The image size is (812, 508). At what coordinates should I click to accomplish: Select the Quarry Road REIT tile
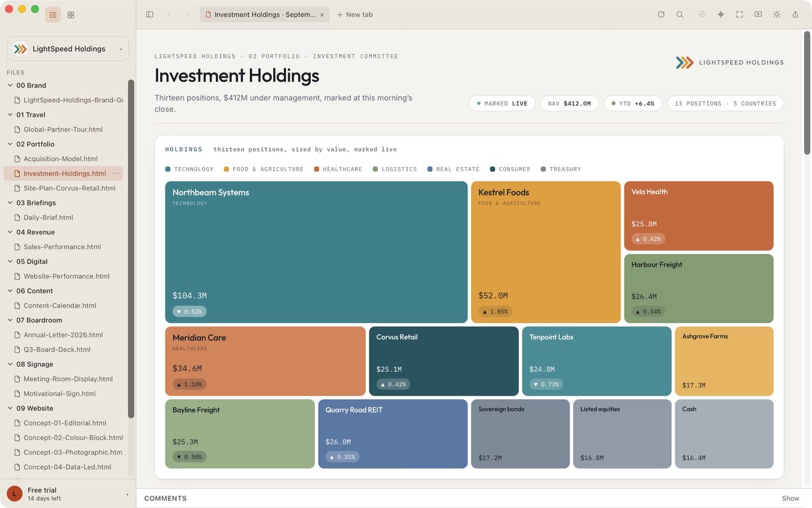click(x=392, y=433)
